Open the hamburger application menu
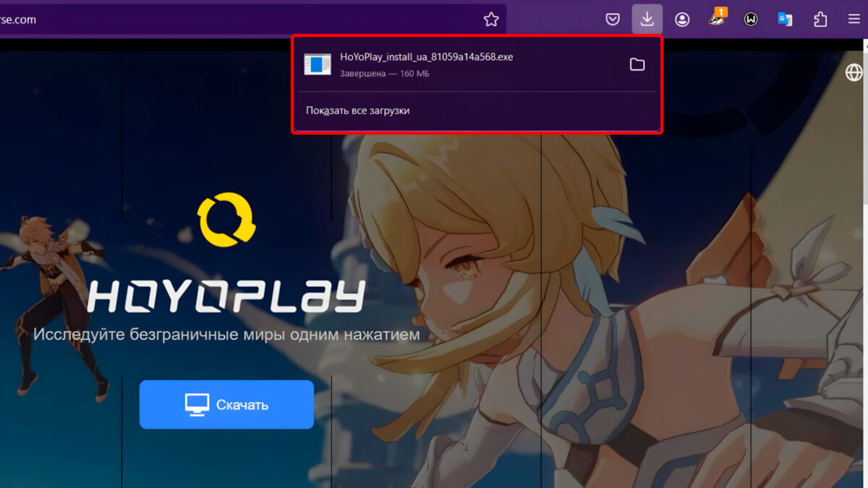The image size is (868, 488). tap(854, 20)
